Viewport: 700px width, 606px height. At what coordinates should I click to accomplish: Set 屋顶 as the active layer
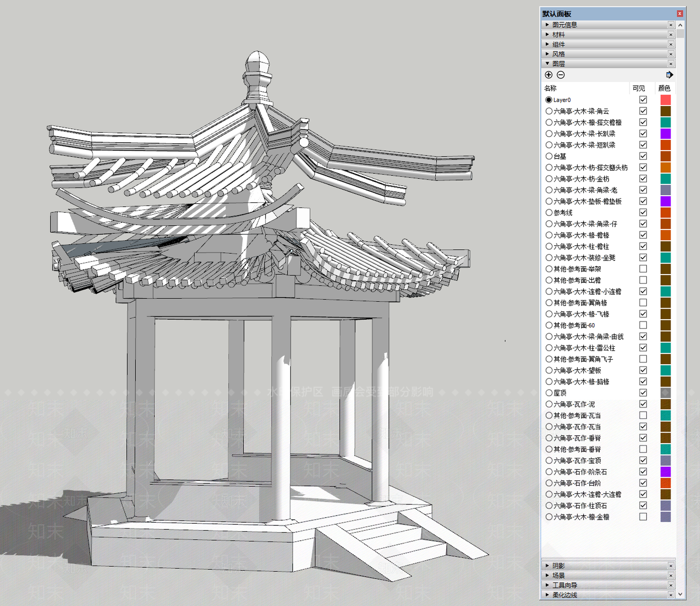pos(549,393)
